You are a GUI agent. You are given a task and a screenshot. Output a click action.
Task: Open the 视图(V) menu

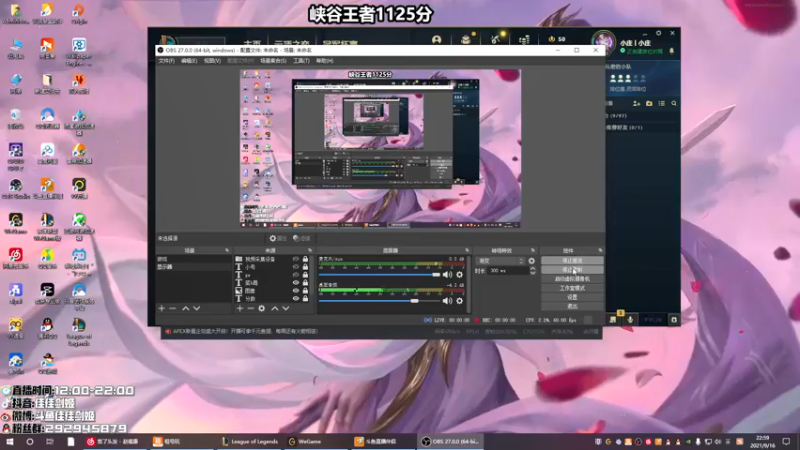[x=212, y=61]
